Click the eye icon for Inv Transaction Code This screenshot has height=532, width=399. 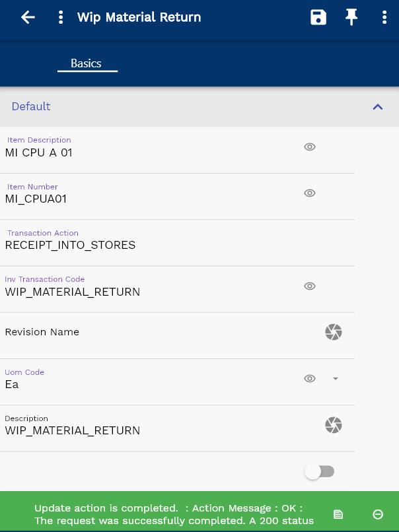pyautogui.click(x=309, y=286)
